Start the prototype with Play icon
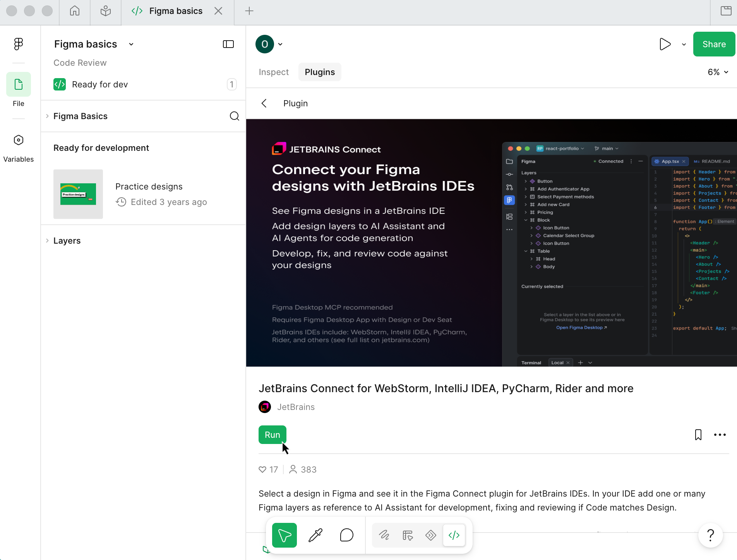Screen dimensions: 737x560 [665, 44]
